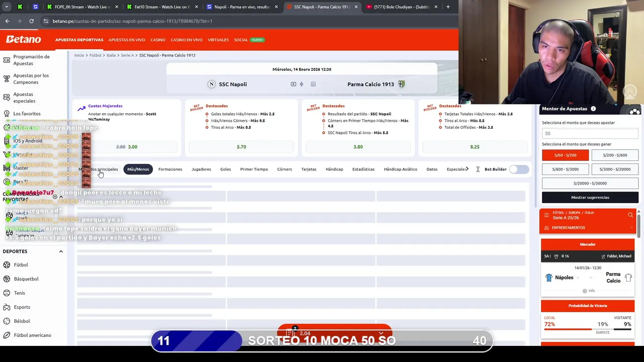This screenshot has width=644, height=362.
Task: Select the S/200 - S/600 win amount
Action: pyautogui.click(x=615, y=155)
